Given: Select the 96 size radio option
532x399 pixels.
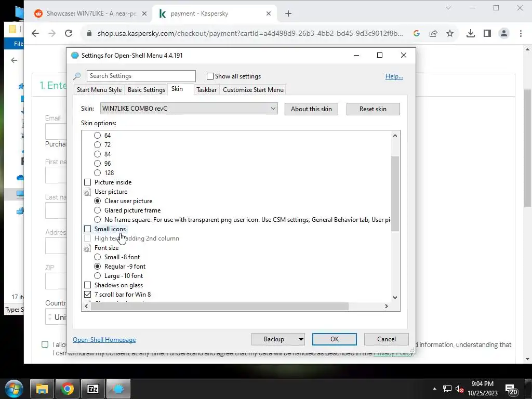Looking at the screenshot, I should 97,164.
